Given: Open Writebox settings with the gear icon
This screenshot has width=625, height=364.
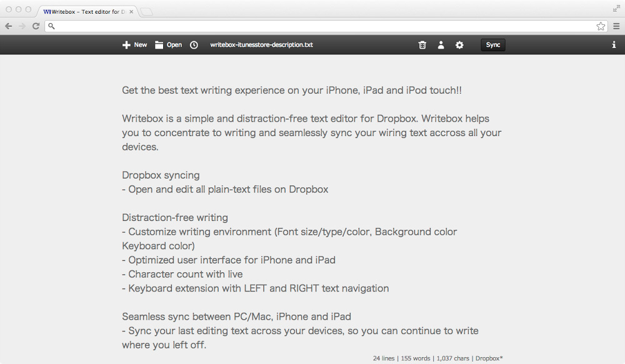Looking at the screenshot, I should 459,44.
